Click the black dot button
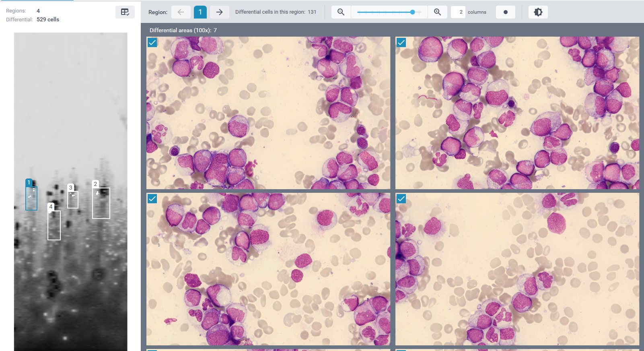This screenshot has width=644, height=351. click(x=506, y=12)
